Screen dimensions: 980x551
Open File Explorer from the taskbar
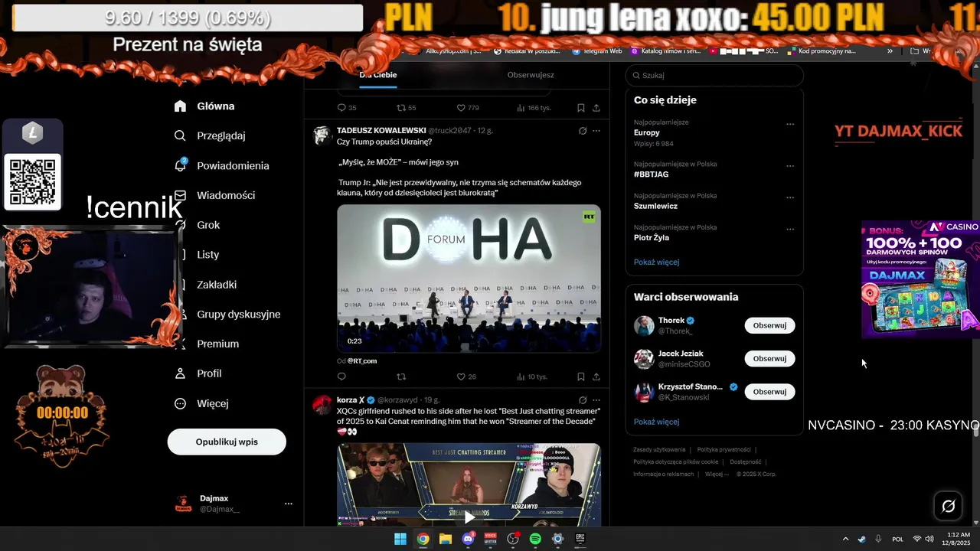point(446,539)
